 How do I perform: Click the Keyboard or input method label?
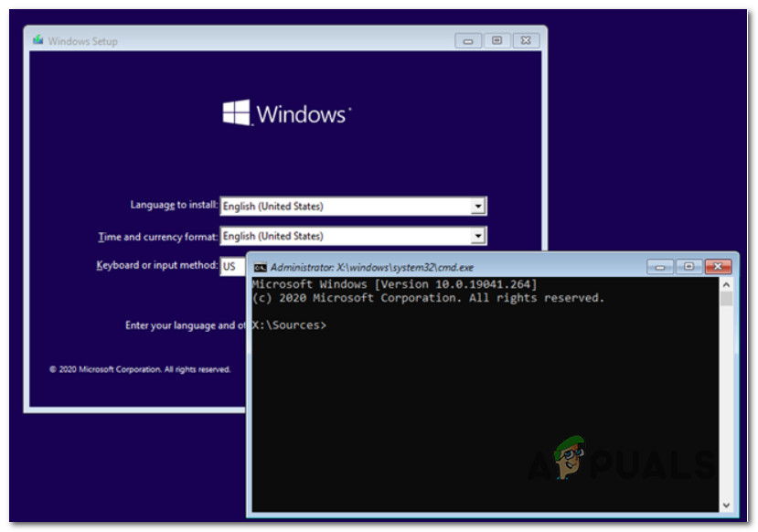pyautogui.click(x=157, y=265)
